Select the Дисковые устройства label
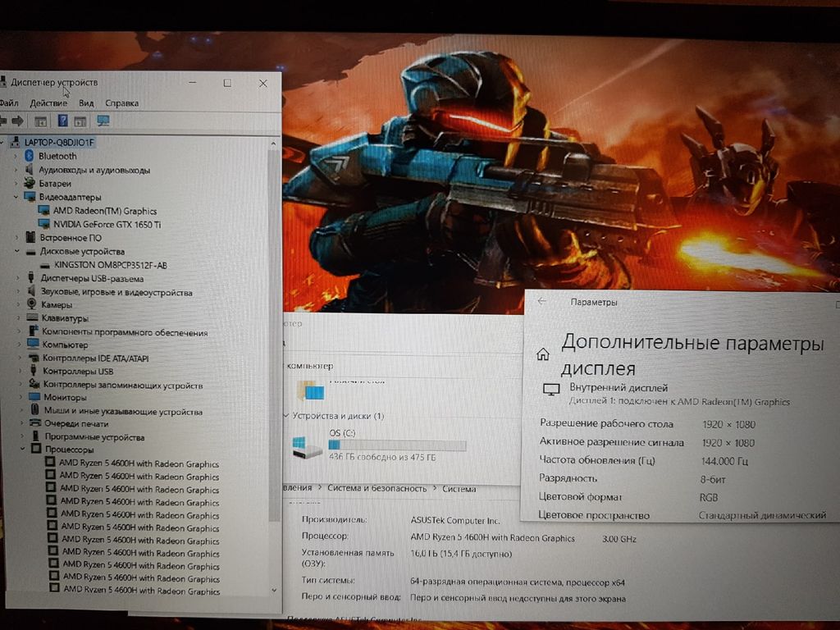 pyautogui.click(x=83, y=251)
